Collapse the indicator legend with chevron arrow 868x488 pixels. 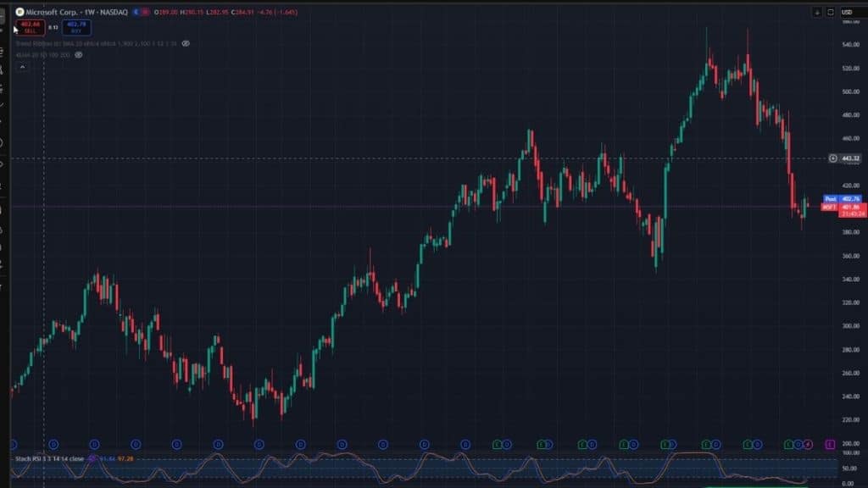tap(23, 66)
